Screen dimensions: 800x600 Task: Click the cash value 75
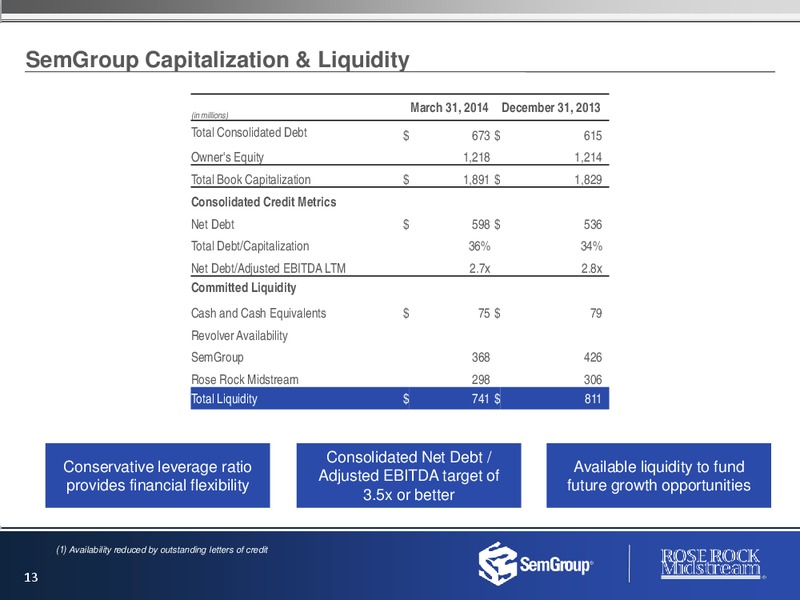[x=484, y=313]
